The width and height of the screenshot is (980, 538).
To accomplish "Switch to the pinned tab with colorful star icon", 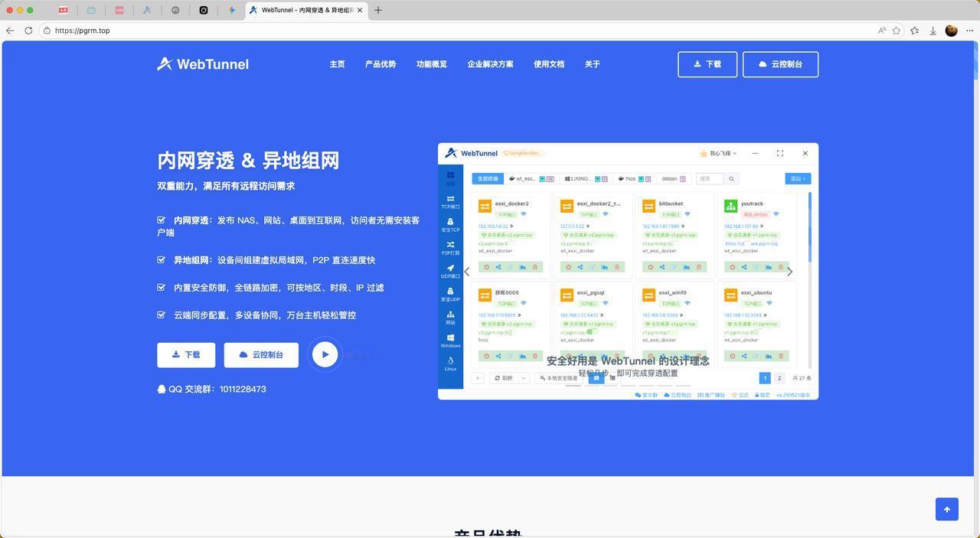I will coord(232,10).
